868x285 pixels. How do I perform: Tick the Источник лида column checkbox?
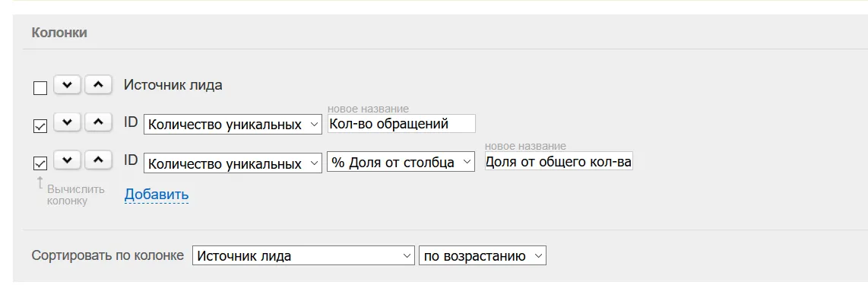point(40,88)
